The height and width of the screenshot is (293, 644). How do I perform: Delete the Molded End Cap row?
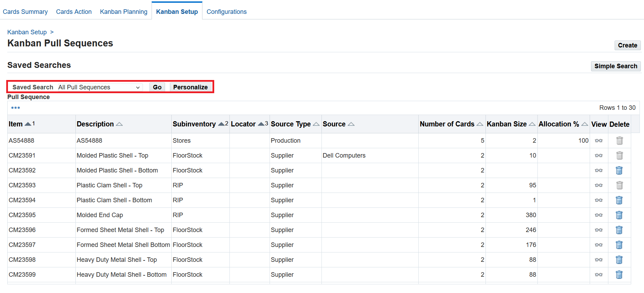pyautogui.click(x=619, y=215)
